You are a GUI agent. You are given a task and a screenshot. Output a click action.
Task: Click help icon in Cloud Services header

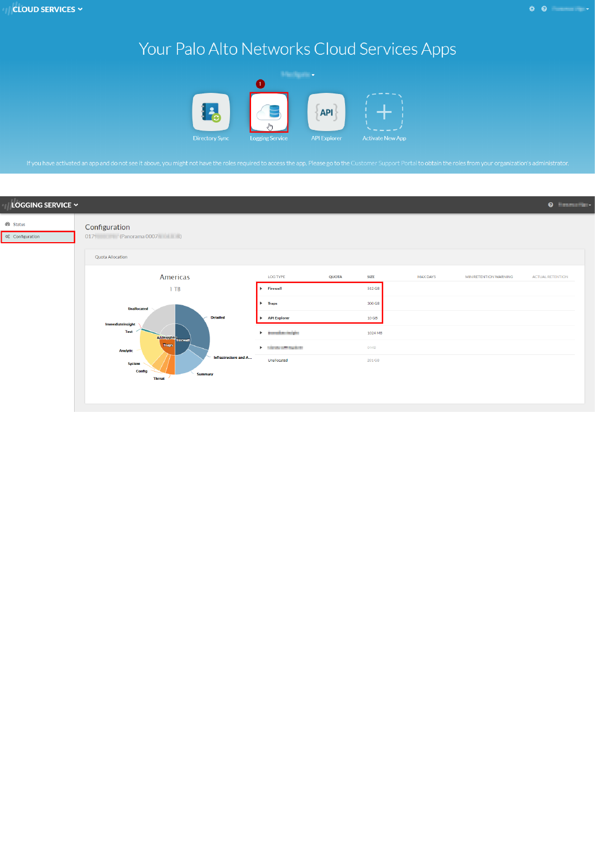544,9
